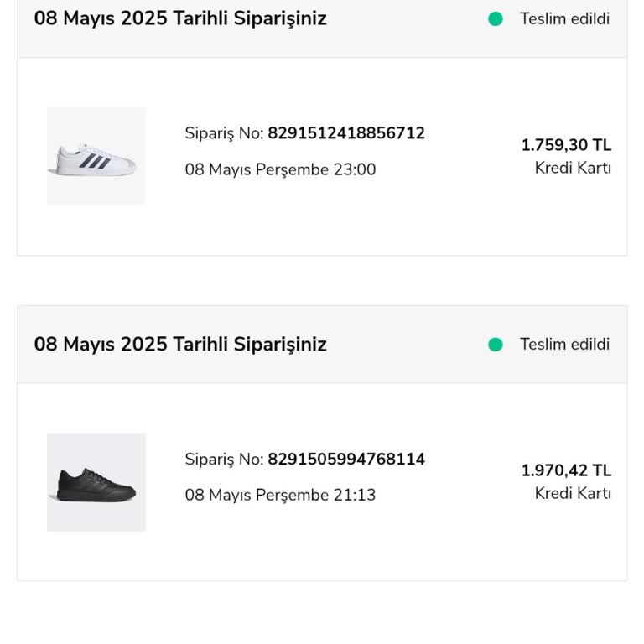
Task: Click Sipariş No label of the 21:13 order
Action: [224, 460]
